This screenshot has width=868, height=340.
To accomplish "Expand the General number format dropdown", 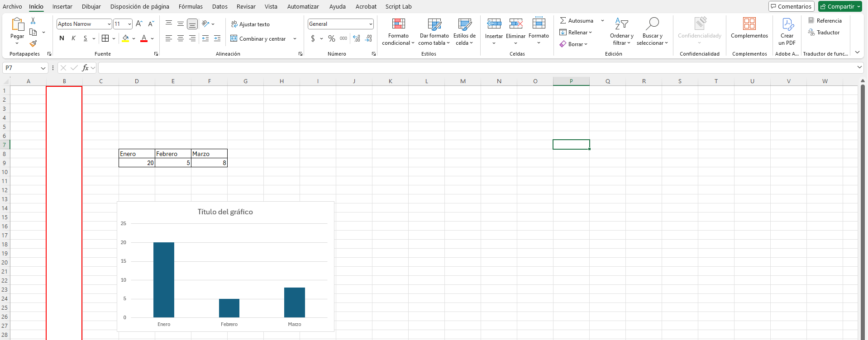I will click(x=370, y=24).
